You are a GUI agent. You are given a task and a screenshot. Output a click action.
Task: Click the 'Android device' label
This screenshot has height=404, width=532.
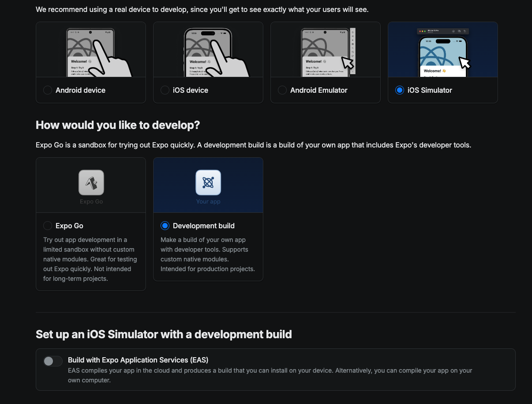coord(80,90)
